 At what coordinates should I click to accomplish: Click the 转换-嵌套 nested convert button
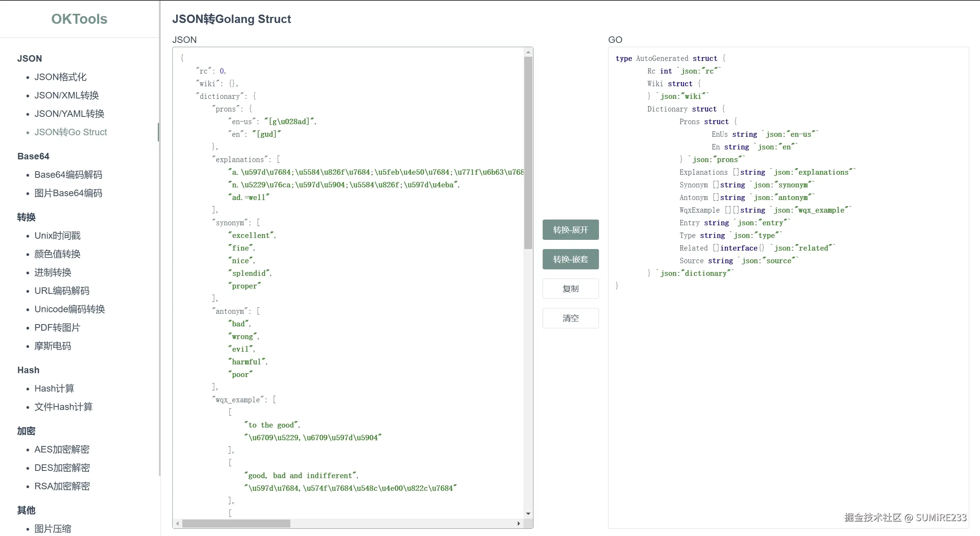point(570,259)
